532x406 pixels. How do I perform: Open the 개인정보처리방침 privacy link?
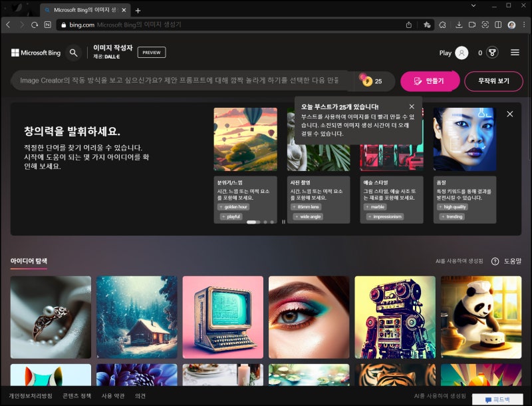[x=31, y=396]
